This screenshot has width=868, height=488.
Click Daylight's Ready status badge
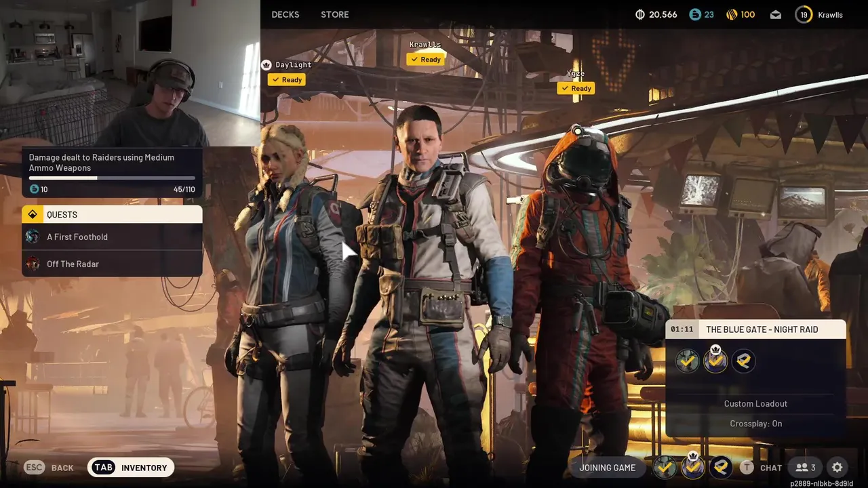click(x=285, y=79)
